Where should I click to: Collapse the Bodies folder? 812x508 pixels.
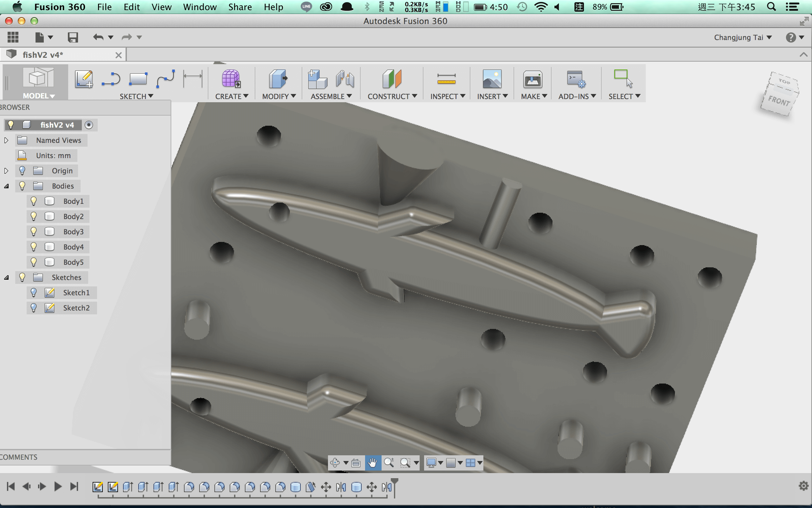[x=6, y=186]
